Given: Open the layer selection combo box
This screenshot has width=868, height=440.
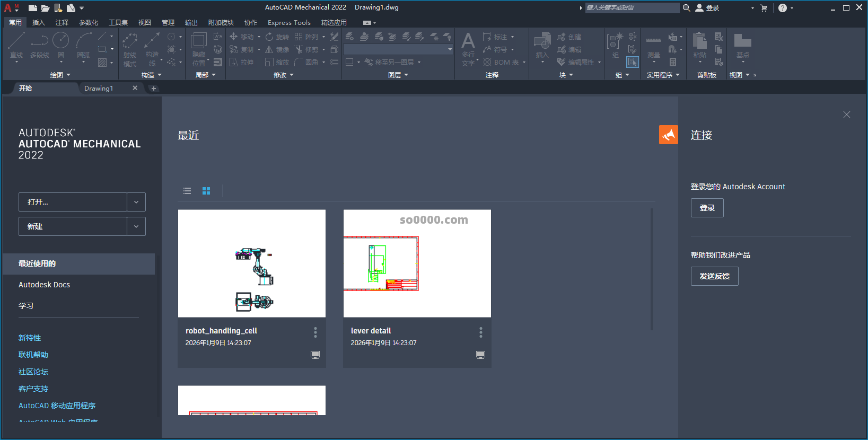Looking at the screenshot, I should click(x=398, y=49).
